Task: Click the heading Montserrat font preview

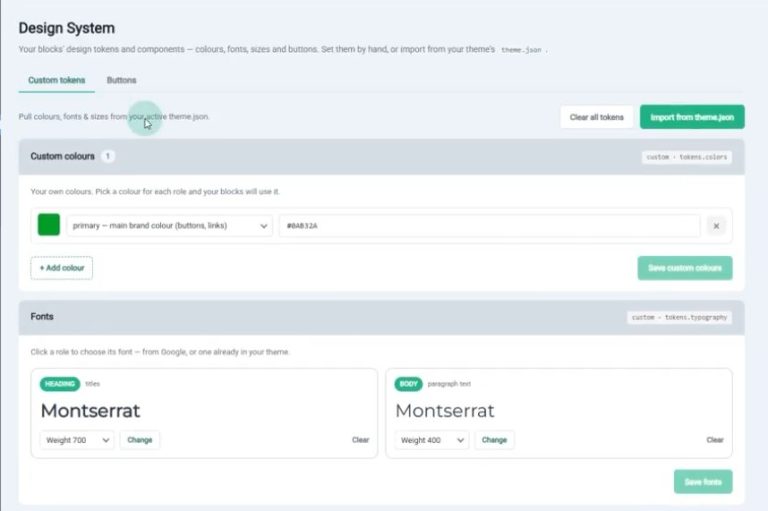Action: pos(91,411)
